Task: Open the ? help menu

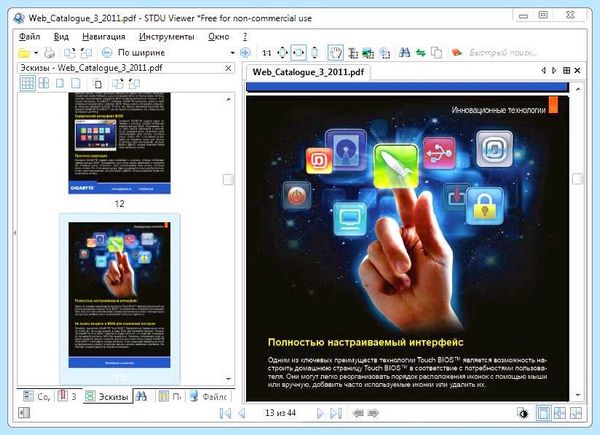Action: (x=245, y=37)
